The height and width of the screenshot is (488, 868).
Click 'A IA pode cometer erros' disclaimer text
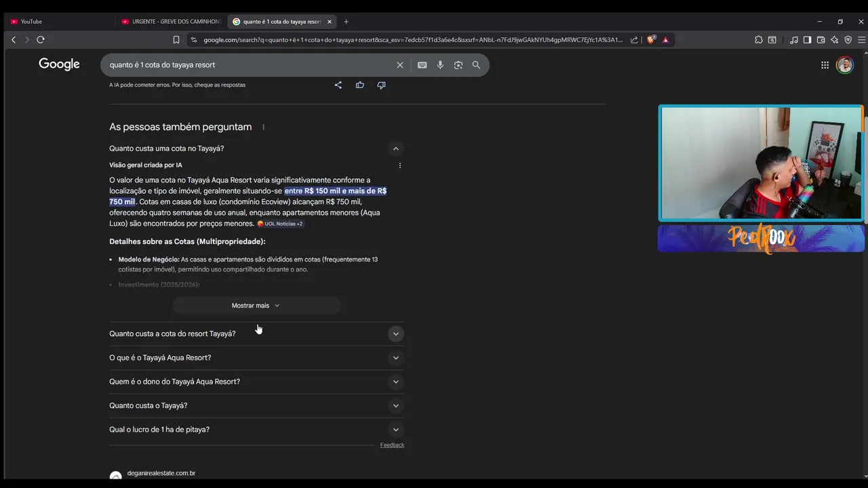tap(177, 85)
